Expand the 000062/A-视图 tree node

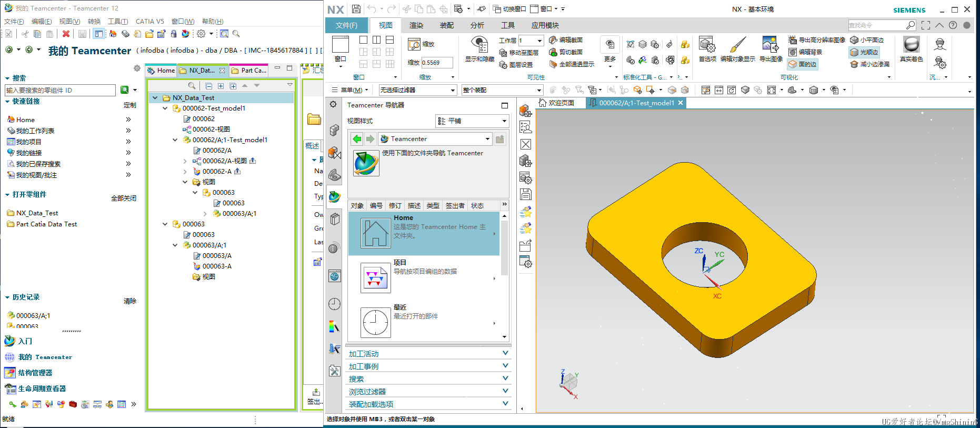tap(185, 161)
